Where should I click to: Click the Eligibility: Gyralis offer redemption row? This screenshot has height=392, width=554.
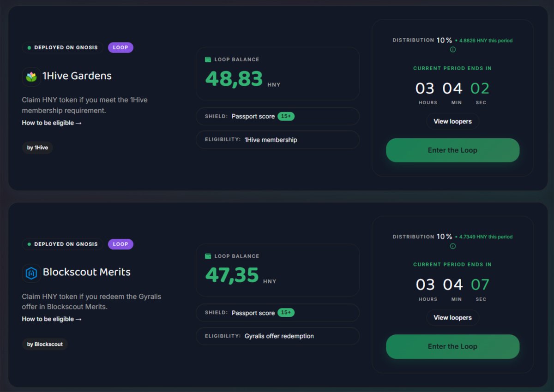277,336
